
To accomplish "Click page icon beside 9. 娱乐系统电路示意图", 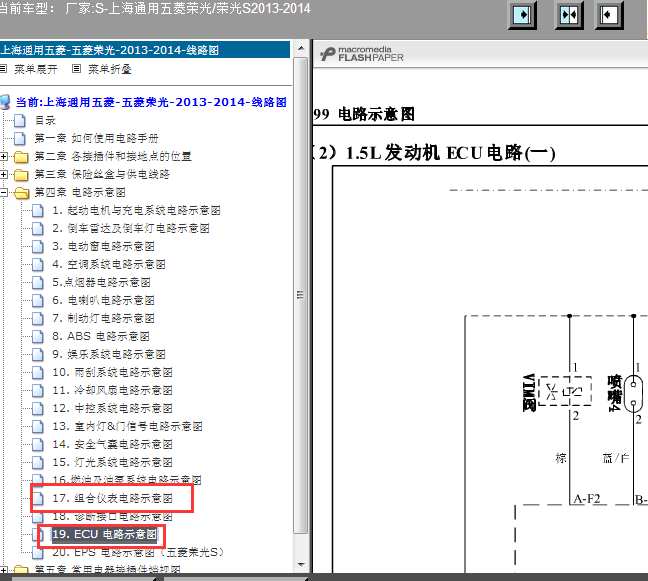I will [x=38, y=354].
